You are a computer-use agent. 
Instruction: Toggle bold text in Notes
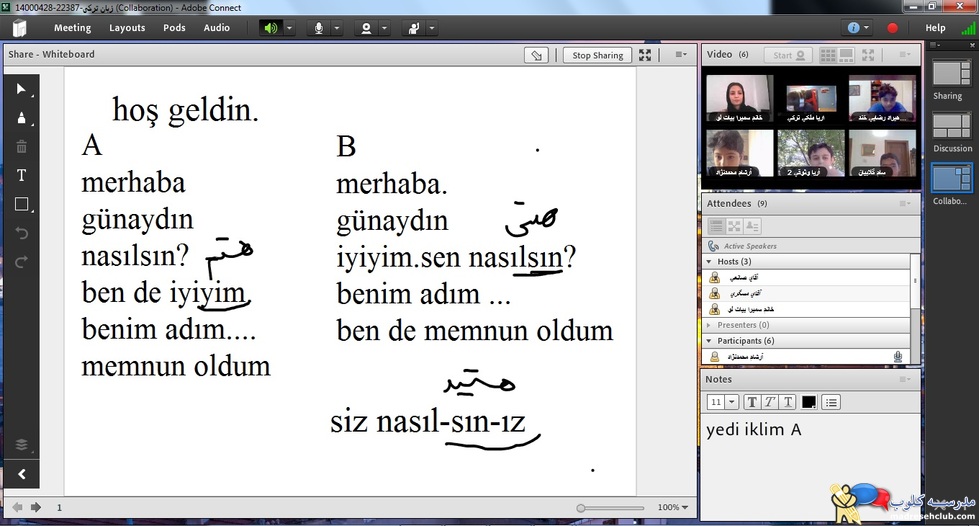click(752, 402)
